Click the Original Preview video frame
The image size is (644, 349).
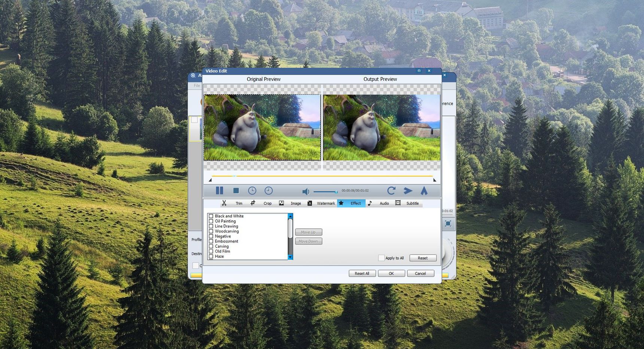point(262,127)
